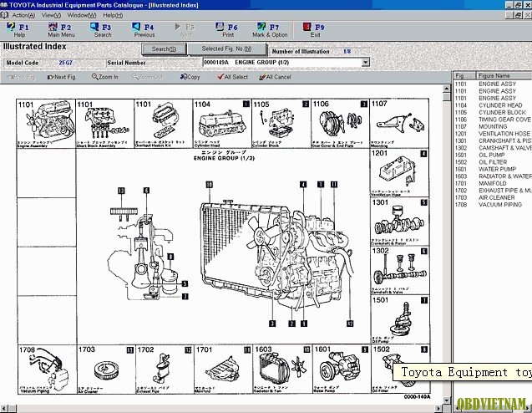
Task: Select the 1701 Manifold thumbnail
Action: click(223, 370)
